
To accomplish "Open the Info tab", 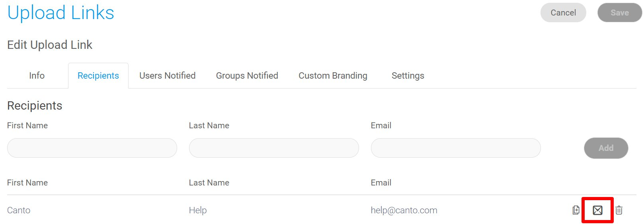I will click(37, 75).
